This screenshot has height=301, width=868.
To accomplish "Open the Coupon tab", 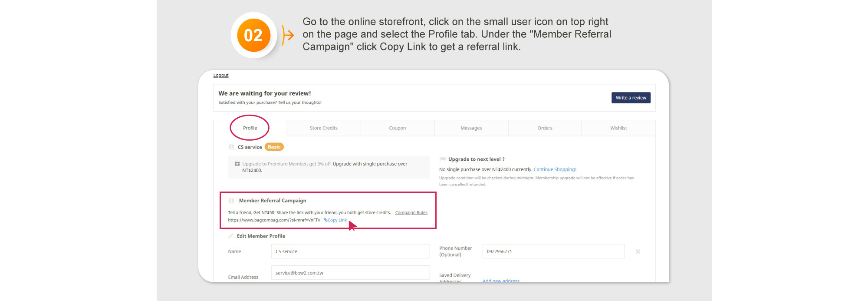I will click(x=397, y=128).
